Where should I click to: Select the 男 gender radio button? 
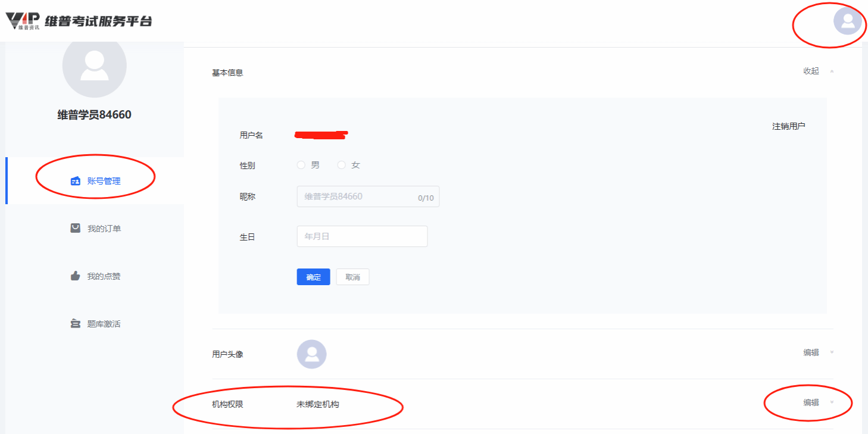pyautogui.click(x=301, y=165)
